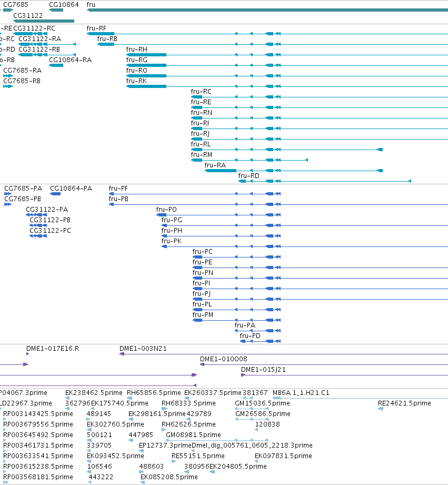Screen dimensions: 448x485
Task: Select BAC clone DME1-003N21
Action: tap(143, 348)
